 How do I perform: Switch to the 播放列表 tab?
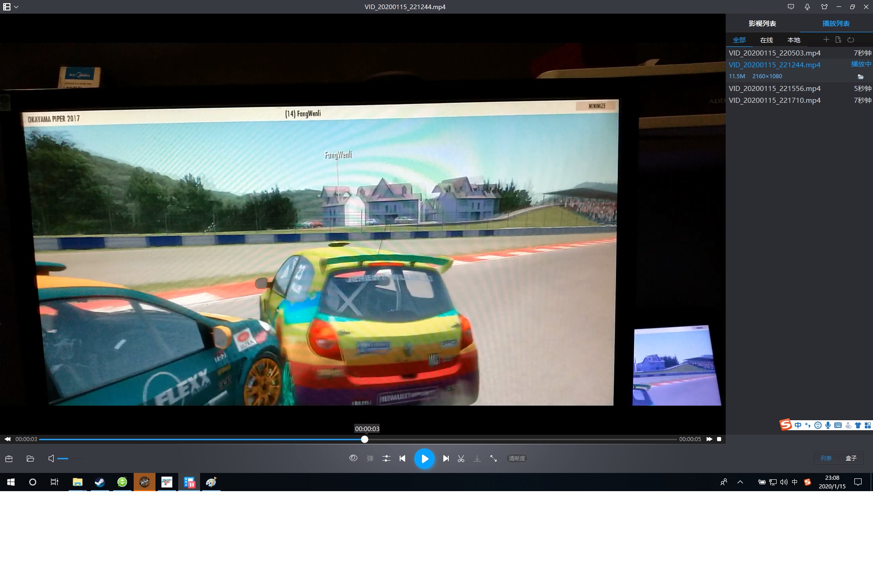coord(836,24)
